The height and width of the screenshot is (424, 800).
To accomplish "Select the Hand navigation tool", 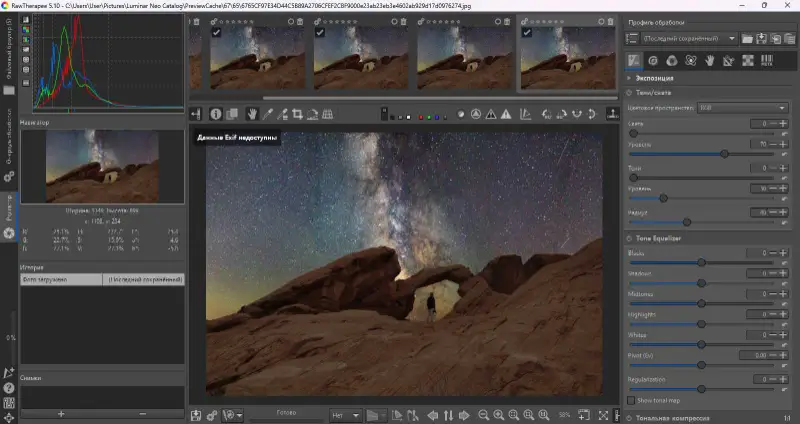I will [x=252, y=114].
